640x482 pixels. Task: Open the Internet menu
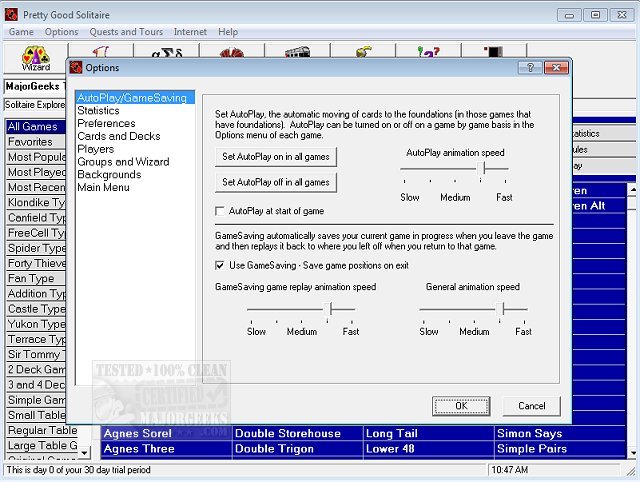coord(190,32)
